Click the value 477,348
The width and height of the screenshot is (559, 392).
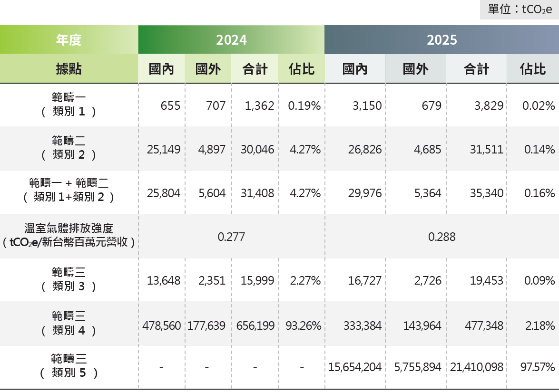coord(484,326)
